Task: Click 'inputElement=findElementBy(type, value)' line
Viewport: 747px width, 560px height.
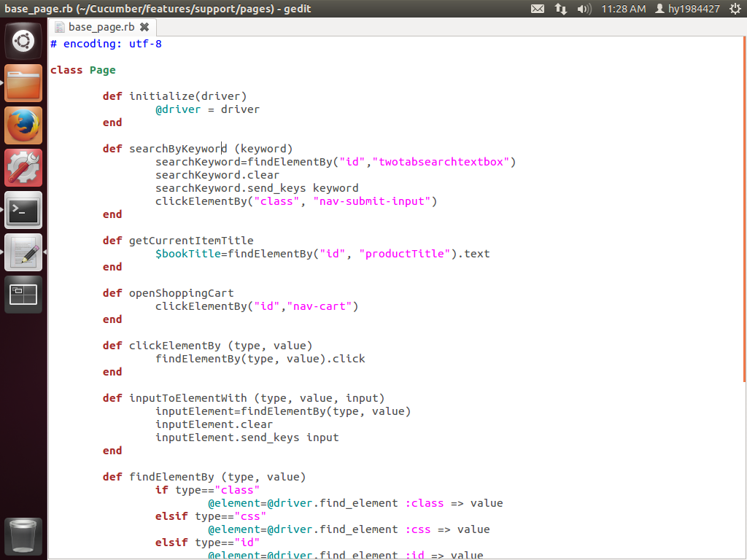Action: 283,411
